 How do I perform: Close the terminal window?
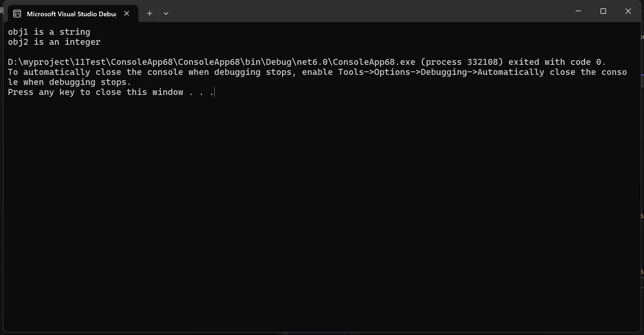[x=628, y=11]
